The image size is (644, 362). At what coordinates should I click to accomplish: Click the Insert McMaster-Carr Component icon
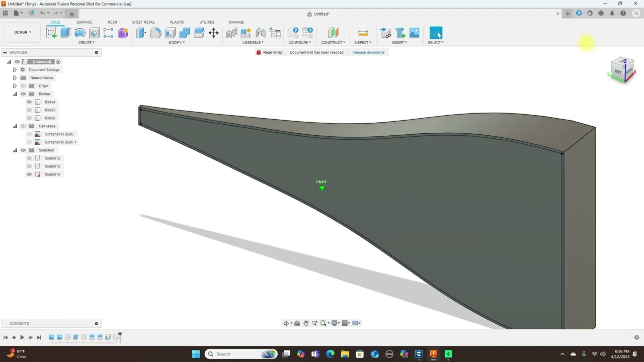[x=400, y=33]
